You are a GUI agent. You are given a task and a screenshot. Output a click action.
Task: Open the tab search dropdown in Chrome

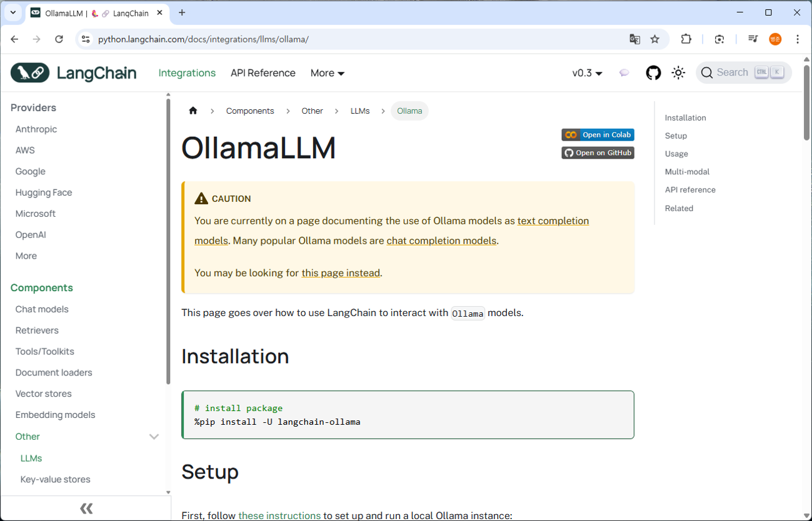click(13, 12)
